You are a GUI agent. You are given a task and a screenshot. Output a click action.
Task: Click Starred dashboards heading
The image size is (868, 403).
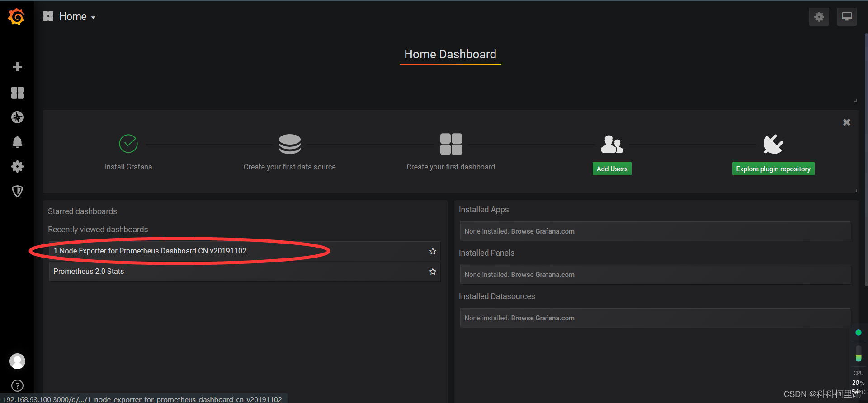82,211
